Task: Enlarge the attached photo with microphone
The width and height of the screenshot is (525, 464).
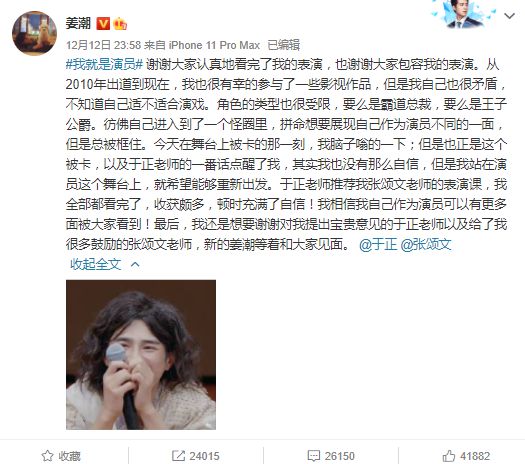Action: (141, 355)
